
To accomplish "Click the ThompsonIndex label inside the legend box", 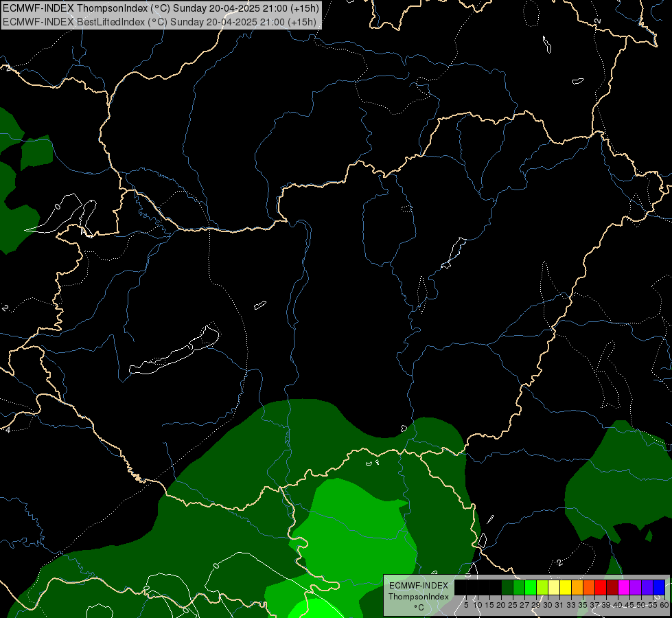I will (419, 597).
